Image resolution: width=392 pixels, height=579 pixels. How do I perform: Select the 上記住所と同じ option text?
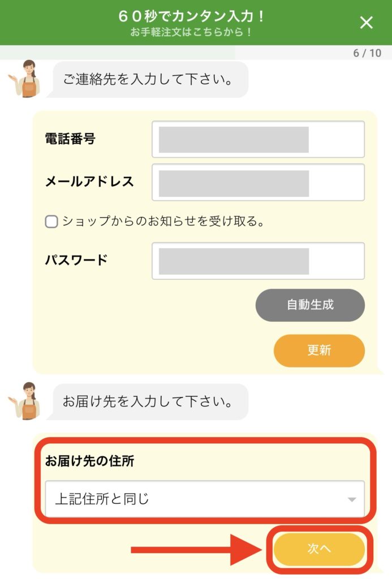pyautogui.click(x=102, y=499)
